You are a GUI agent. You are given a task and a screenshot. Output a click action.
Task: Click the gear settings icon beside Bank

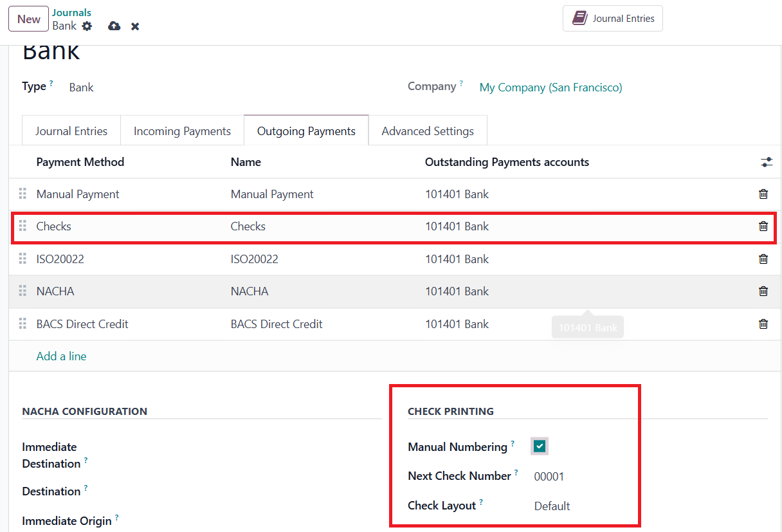[x=87, y=26]
